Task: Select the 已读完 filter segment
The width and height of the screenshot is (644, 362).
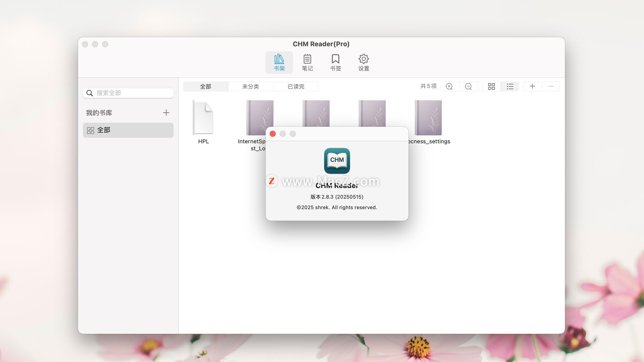Action: (296, 86)
